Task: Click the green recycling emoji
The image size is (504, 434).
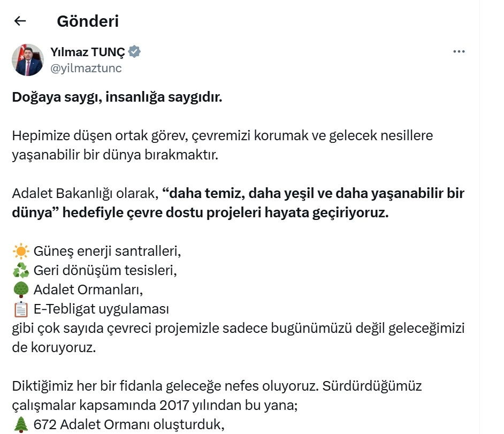Action: click(20, 270)
